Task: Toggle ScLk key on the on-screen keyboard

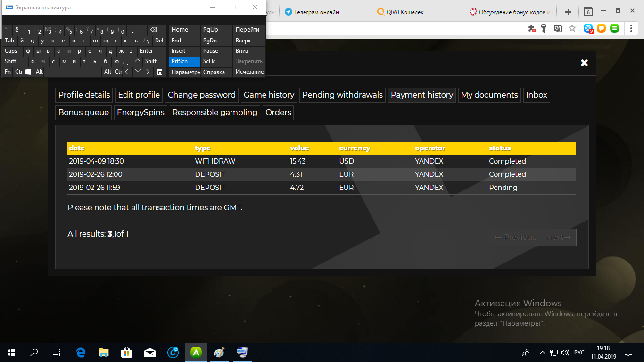Action: tap(209, 61)
